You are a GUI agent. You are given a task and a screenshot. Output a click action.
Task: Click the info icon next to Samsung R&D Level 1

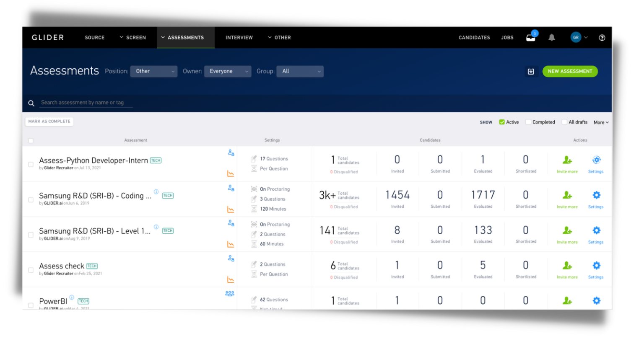pyautogui.click(x=156, y=228)
